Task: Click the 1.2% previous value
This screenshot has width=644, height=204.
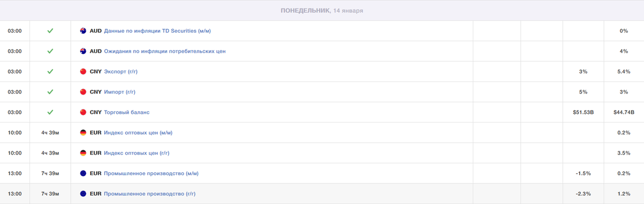Action: tap(624, 194)
